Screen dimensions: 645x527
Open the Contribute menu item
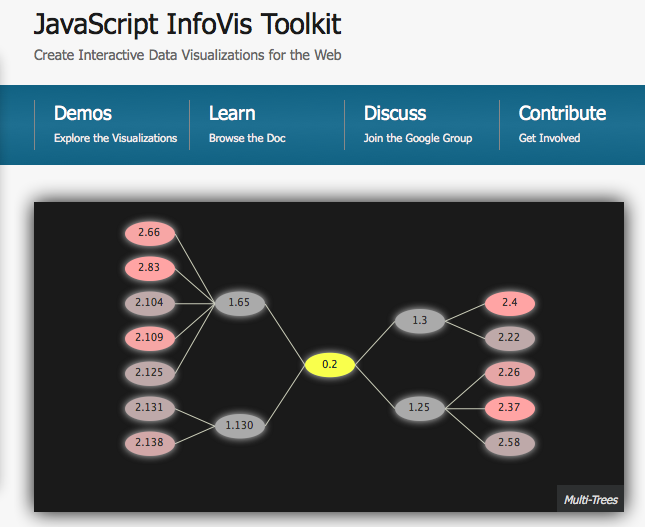[572, 125]
